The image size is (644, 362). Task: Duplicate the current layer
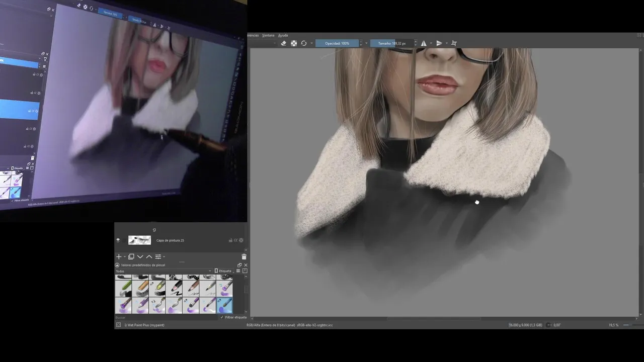tap(131, 256)
